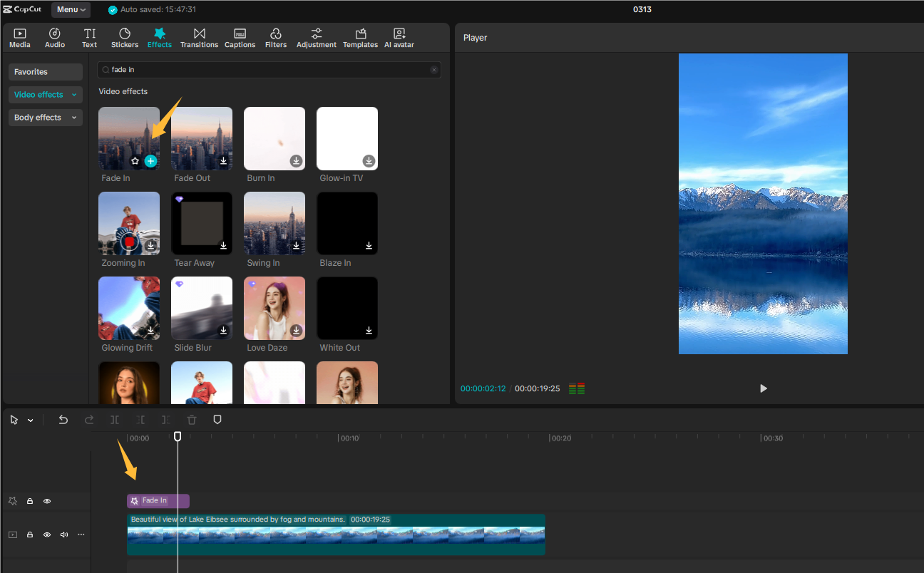The width and height of the screenshot is (924, 573).
Task: Mute the main video track audio
Action: pyautogui.click(x=64, y=535)
